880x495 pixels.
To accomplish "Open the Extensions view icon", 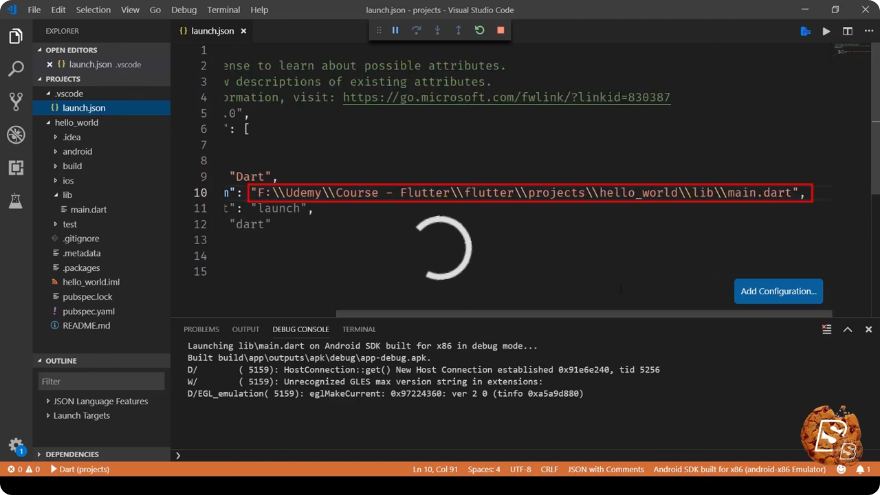I will [x=16, y=167].
